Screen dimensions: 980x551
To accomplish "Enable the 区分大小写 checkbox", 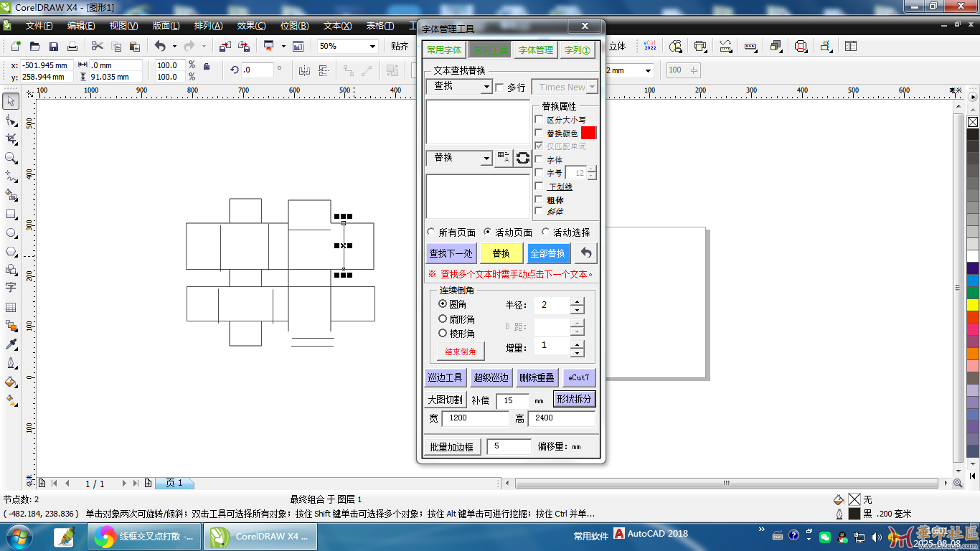I will [x=539, y=120].
